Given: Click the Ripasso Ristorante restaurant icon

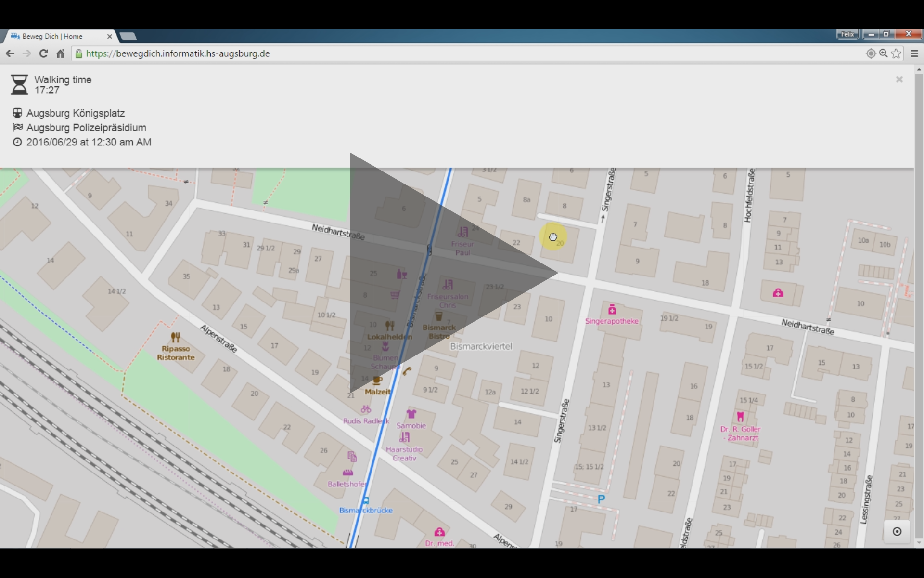Looking at the screenshot, I should click(176, 337).
